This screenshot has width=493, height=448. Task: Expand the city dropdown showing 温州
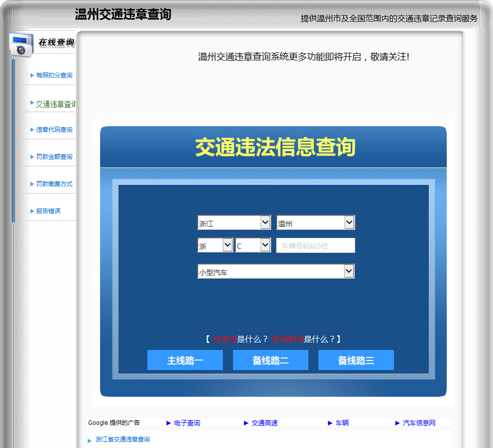click(x=316, y=222)
